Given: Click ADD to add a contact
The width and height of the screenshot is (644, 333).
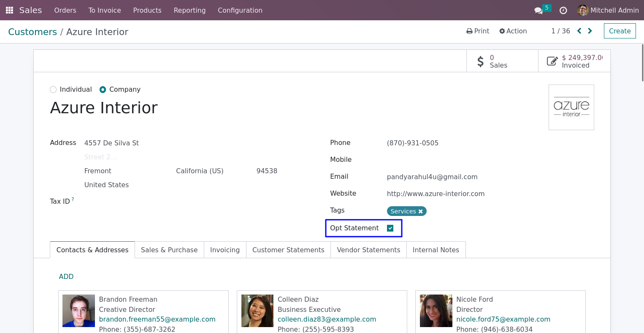Looking at the screenshot, I should click(x=66, y=276).
